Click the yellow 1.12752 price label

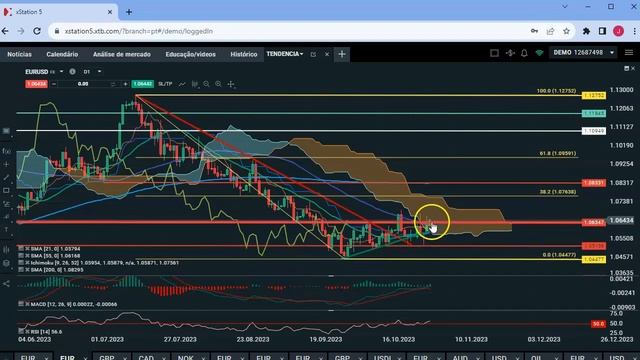click(x=594, y=95)
